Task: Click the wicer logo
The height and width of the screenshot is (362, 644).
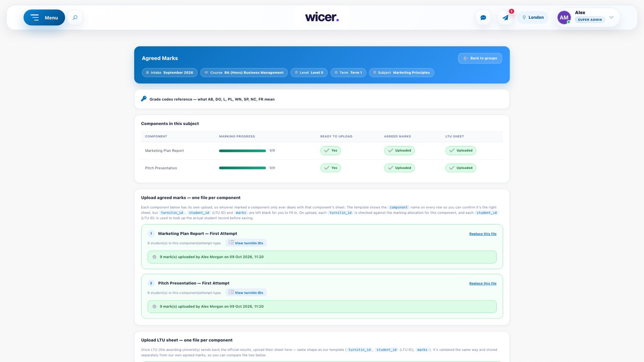Action: click(x=322, y=17)
